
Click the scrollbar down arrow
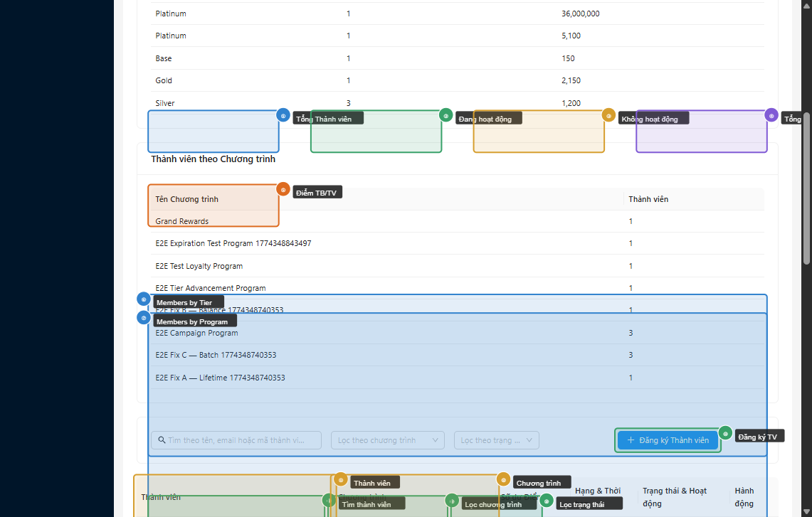[807, 511]
